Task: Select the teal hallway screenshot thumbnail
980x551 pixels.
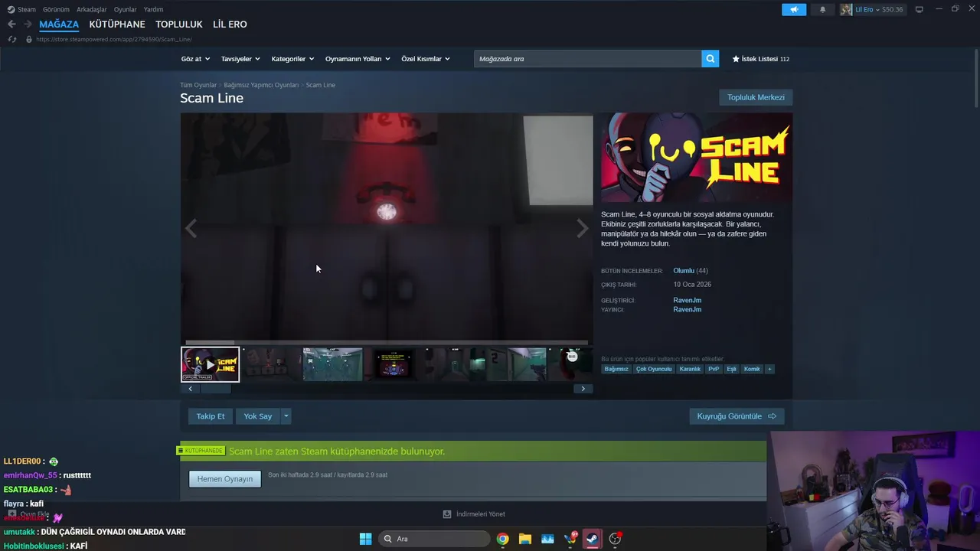Action: (333, 364)
